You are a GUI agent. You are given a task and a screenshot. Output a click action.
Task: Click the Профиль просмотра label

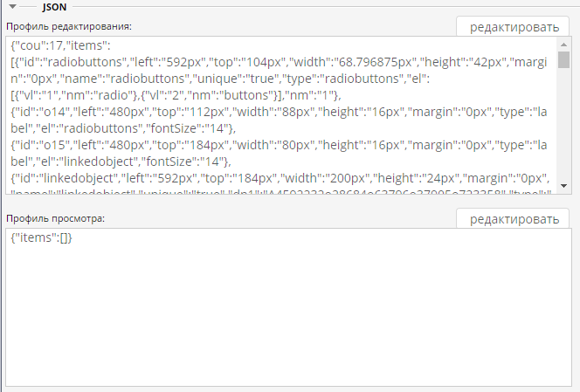(56, 217)
